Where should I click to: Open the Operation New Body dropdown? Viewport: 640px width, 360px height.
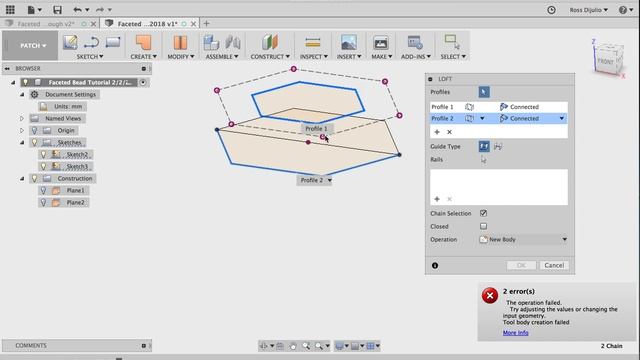pos(523,240)
